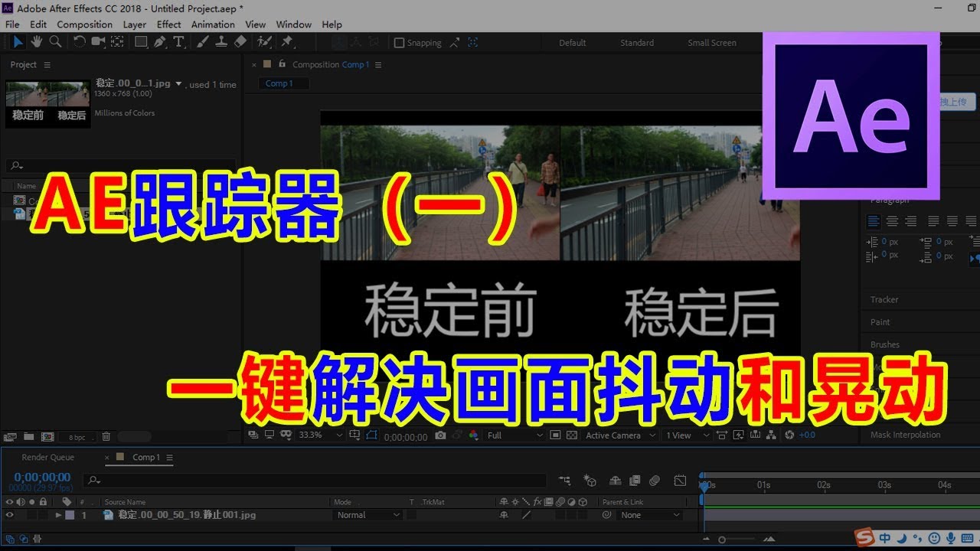The image size is (980, 551).
Task: Open the Tracker panel
Action: [884, 299]
